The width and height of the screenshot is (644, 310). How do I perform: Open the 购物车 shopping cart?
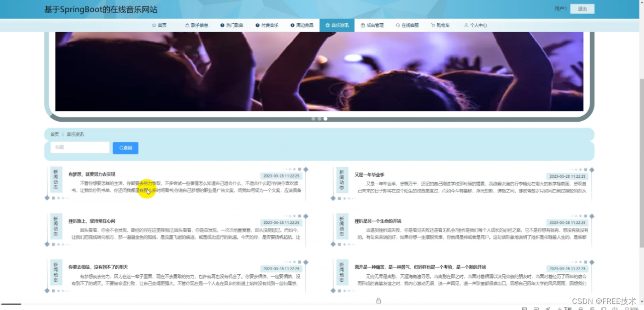tap(440, 25)
